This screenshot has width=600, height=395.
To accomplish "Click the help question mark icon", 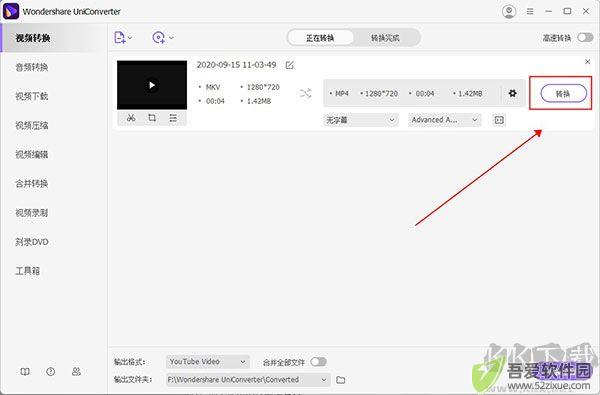I will coord(51,372).
